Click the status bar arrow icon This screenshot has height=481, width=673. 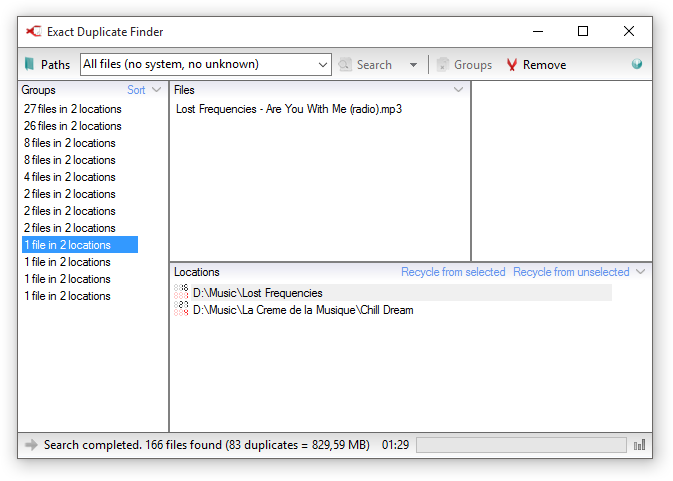coord(31,445)
